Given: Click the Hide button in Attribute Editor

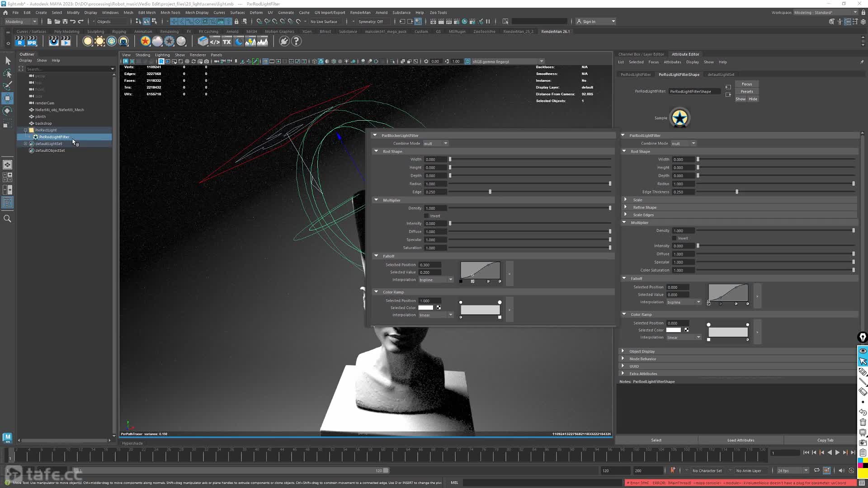Looking at the screenshot, I should [x=753, y=99].
